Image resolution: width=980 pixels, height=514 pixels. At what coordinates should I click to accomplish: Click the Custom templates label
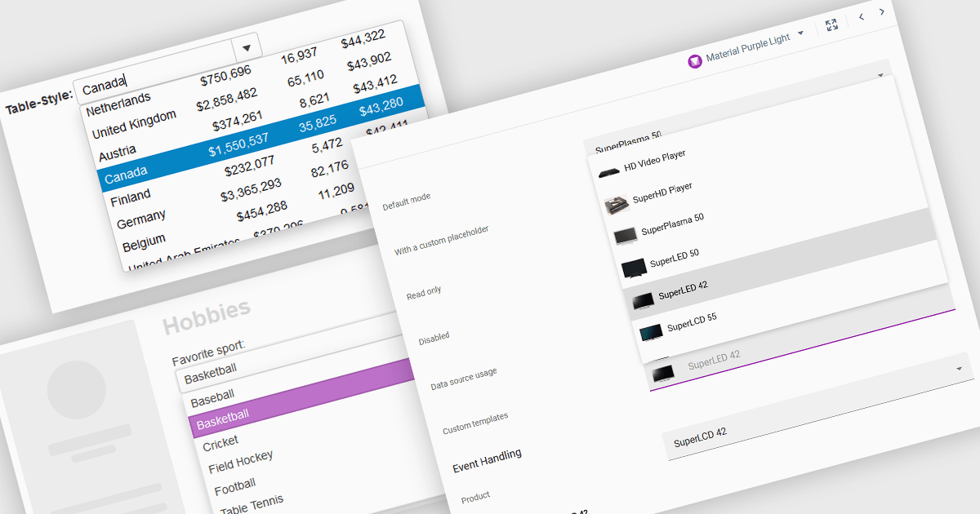coord(475,423)
